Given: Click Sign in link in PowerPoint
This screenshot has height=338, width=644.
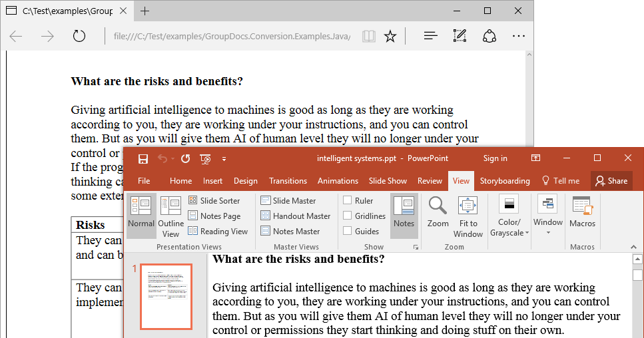Looking at the screenshot, I should tap(495, 158).
